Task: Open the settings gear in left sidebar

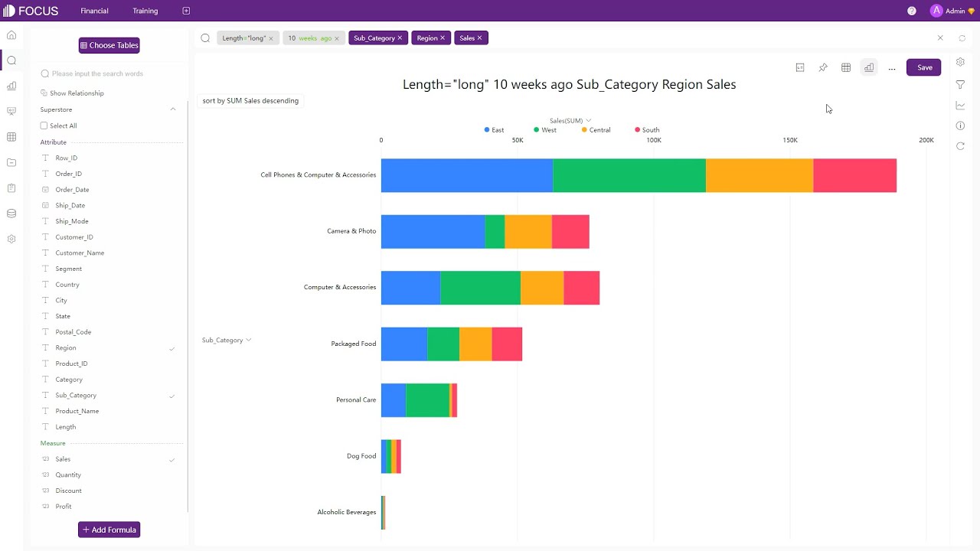Action: [11, 239]
